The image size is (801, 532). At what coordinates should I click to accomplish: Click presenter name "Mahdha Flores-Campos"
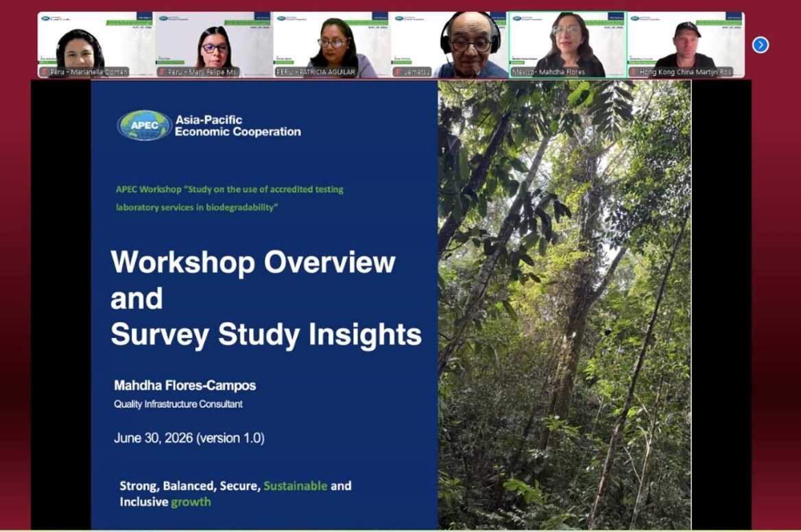(185, 385)
